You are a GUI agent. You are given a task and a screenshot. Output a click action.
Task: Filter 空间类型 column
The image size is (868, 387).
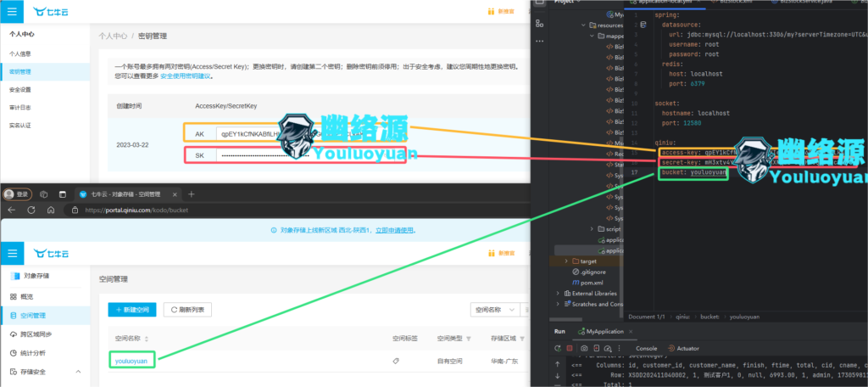click(469, 339)
